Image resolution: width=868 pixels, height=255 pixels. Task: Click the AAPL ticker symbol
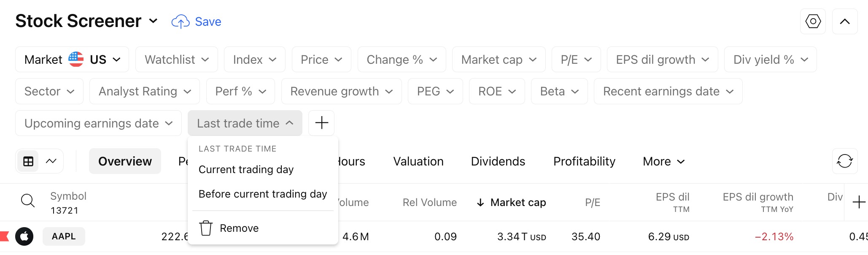64,236
